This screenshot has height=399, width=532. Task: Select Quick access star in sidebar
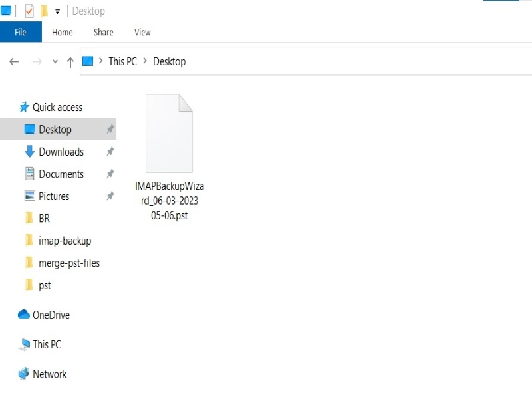tap(25, 107)
